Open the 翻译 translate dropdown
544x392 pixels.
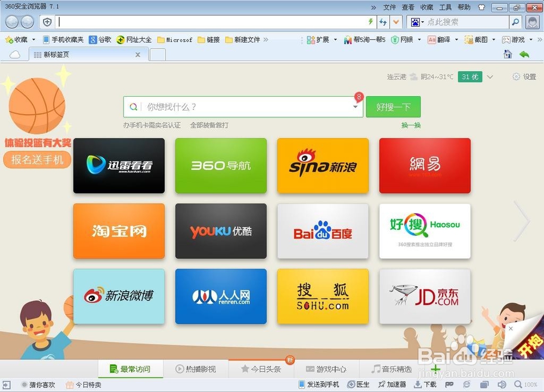443,40
